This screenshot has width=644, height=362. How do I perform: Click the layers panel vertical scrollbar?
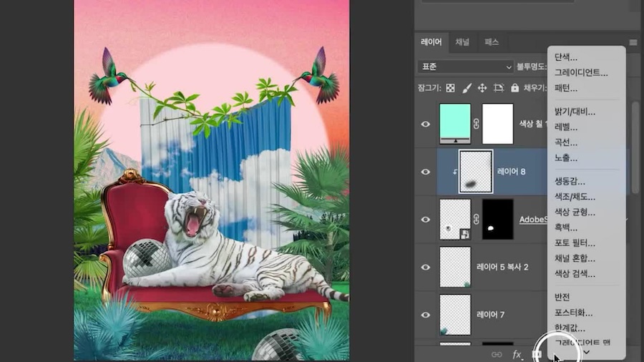point(635,147)
